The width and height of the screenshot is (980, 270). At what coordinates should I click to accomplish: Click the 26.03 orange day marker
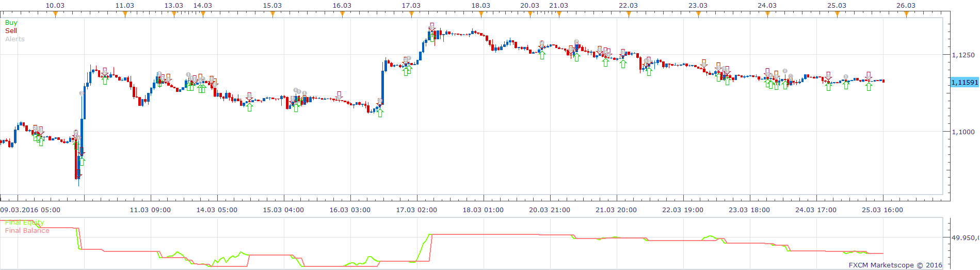(x=906, y=14)
